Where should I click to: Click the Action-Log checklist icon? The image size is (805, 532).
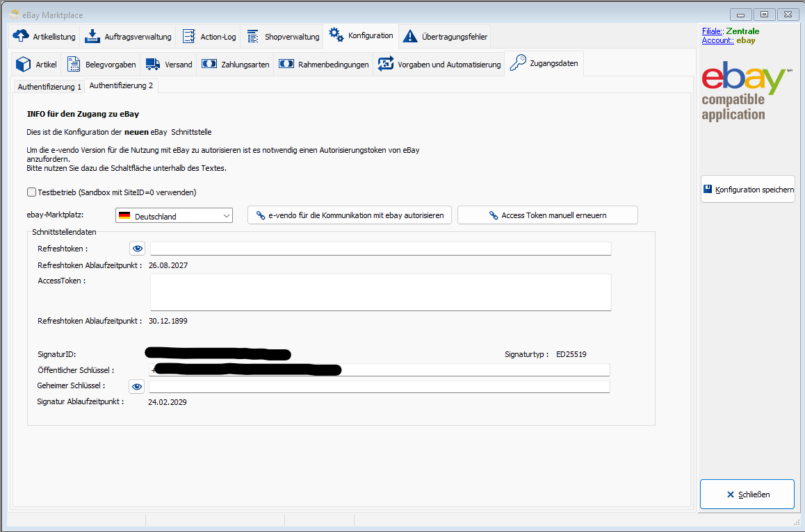(189, 36)
